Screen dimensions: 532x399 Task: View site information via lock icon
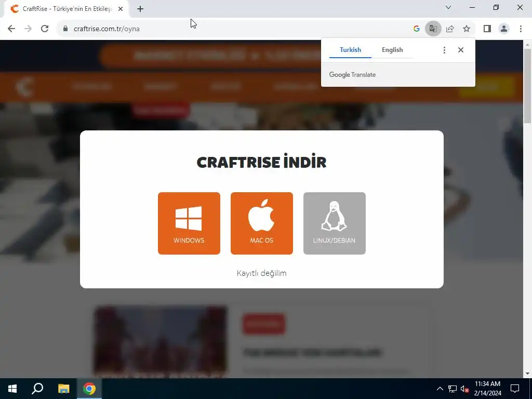tap(65, 29)
